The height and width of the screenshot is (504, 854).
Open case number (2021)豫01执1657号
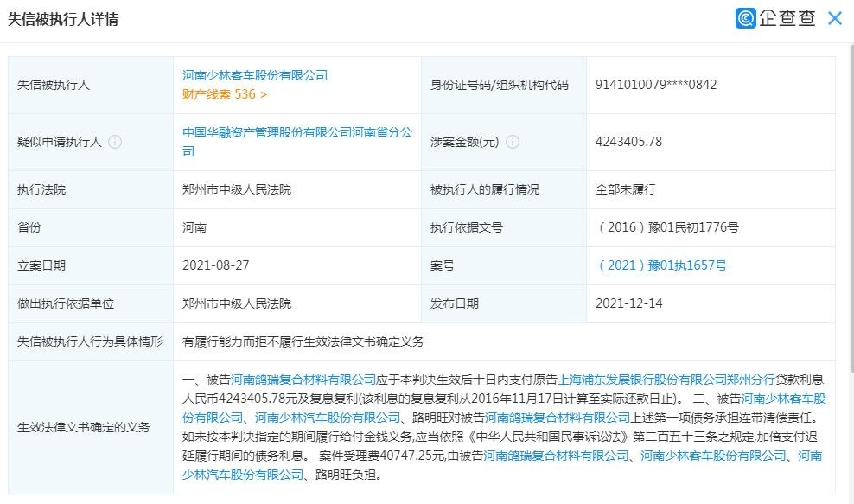pos(661,265)
